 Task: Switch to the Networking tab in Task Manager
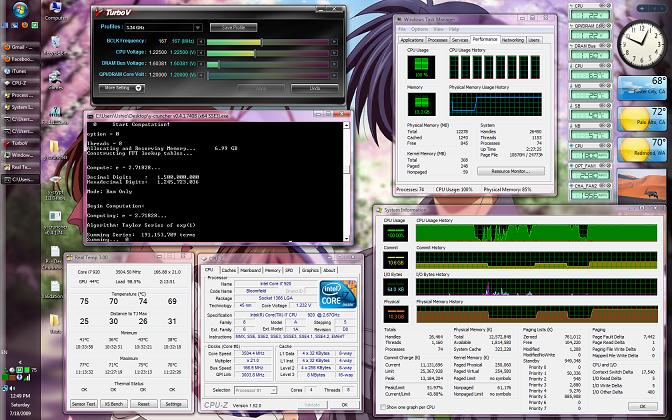513,39
